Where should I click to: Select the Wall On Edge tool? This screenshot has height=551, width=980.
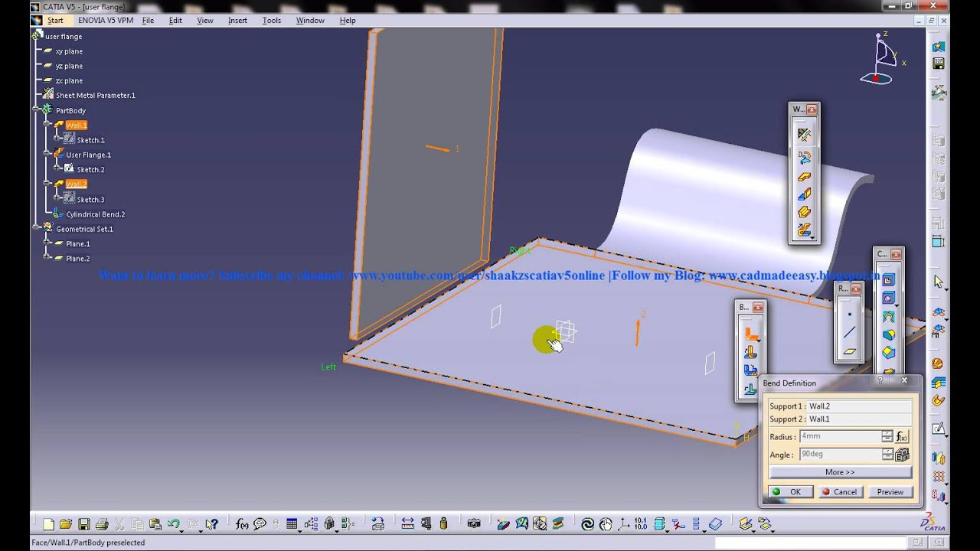[x=804, y=194]
